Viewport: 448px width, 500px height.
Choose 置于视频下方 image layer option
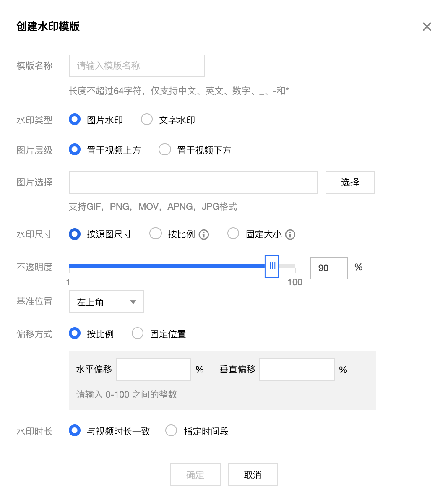(x=165, y=150)
